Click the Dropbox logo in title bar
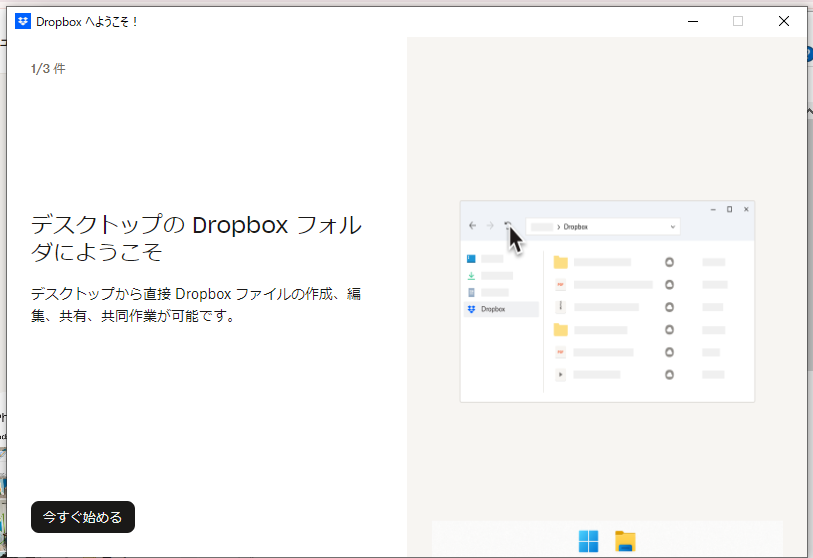813x558 pixels. [23, 21]
